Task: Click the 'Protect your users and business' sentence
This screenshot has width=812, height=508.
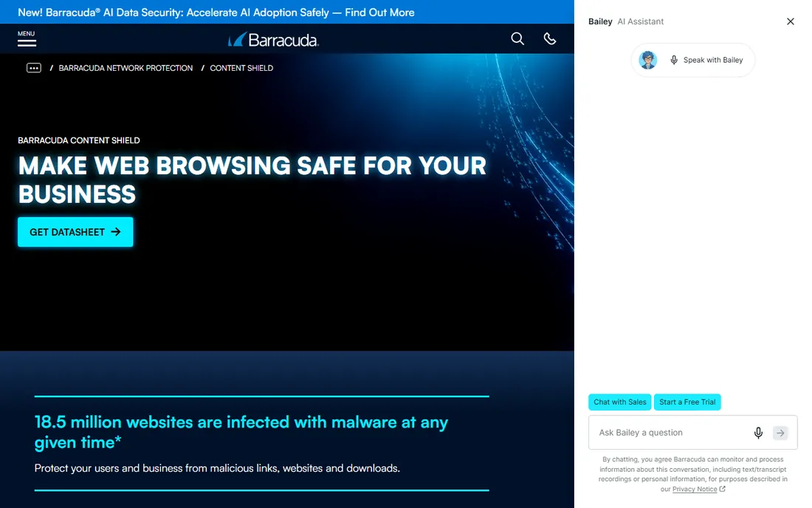Action: pyautogui.click(x=217, y=468)
